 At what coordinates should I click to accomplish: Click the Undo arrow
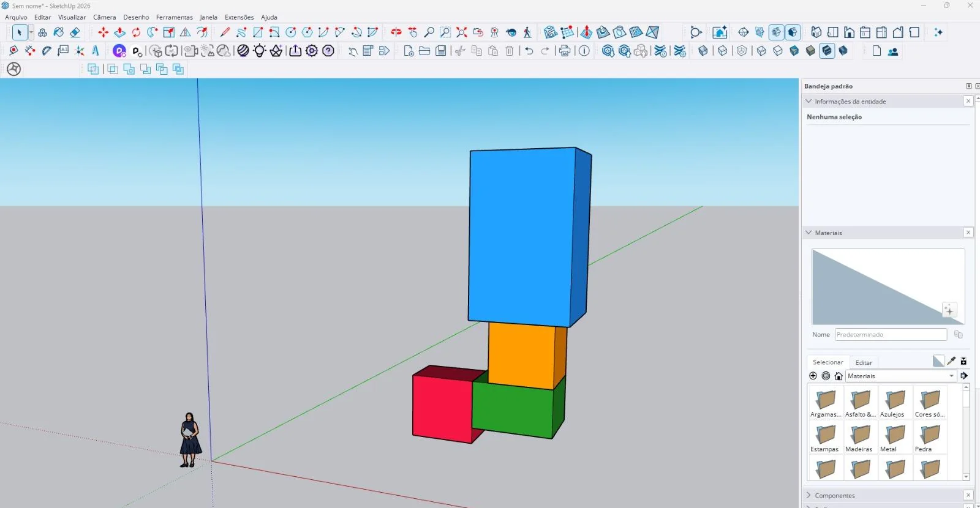[529, 51]
